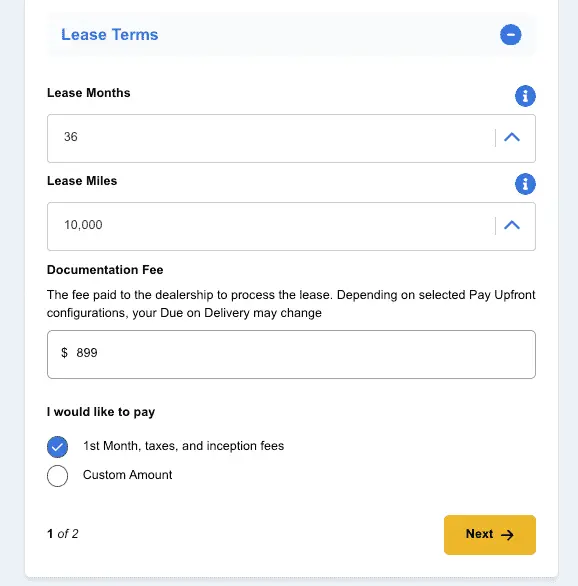Screen dimensions: 578x586
Task: Select the Custom Amount radio button
Action: click(58, 476)
